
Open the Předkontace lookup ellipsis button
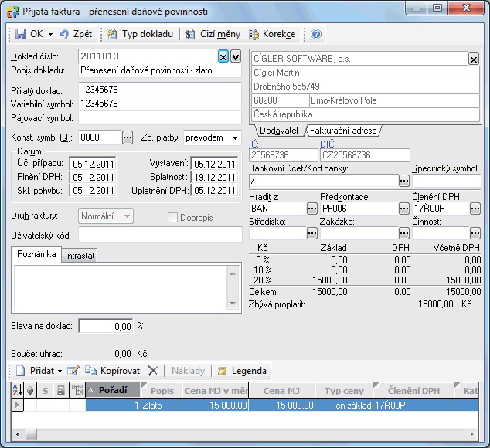[403, 208]
